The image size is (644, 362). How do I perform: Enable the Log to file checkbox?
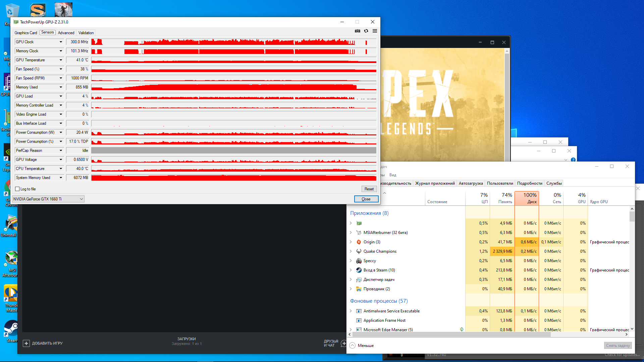coord(17,189)
